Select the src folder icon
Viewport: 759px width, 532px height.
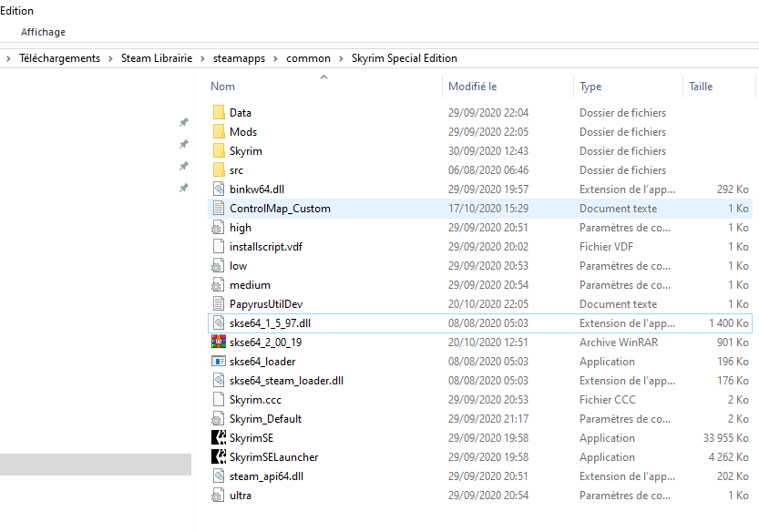pyautogui.click(x=219, y=170)
